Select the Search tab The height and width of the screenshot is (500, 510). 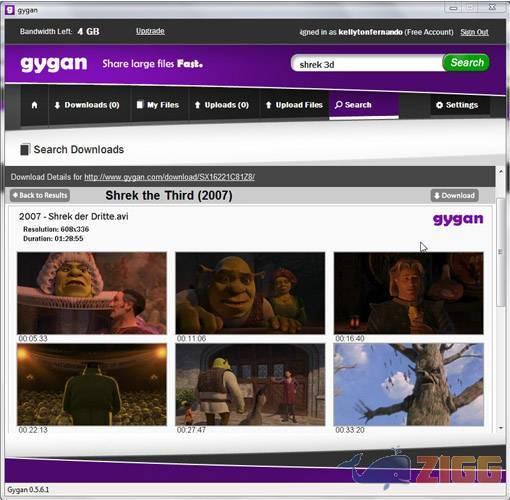(x=364, y=105)
